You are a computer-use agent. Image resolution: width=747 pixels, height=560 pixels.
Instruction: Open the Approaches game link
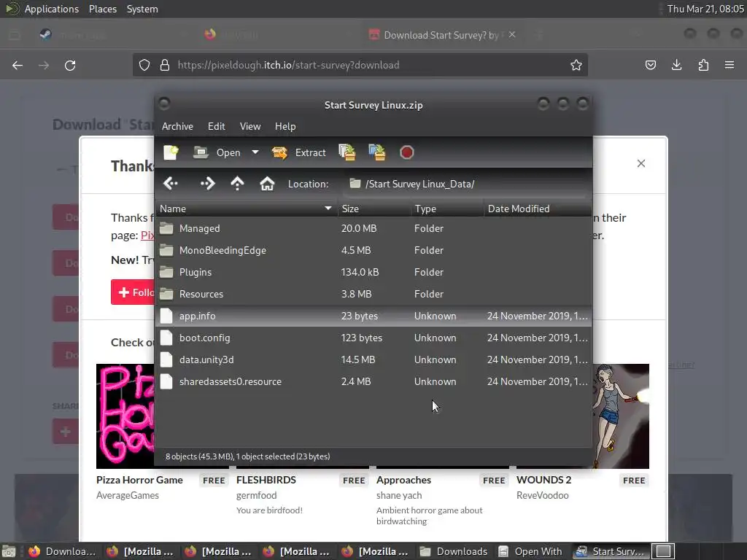403,480
